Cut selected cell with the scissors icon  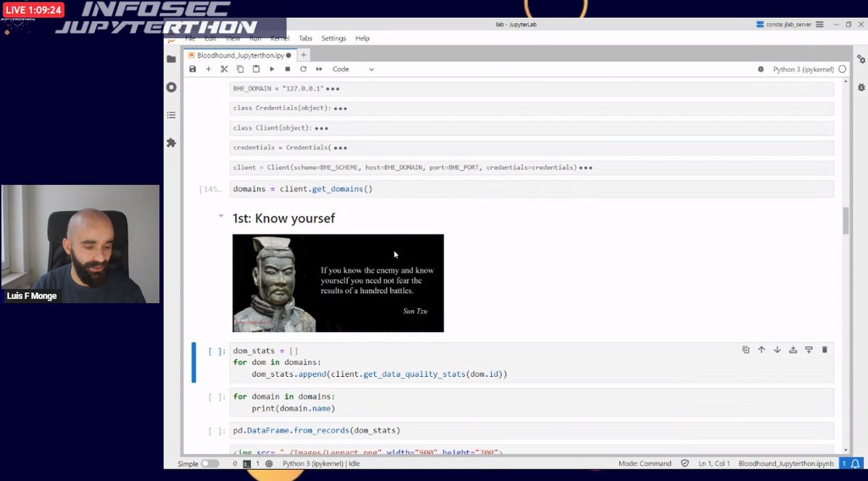224,69
